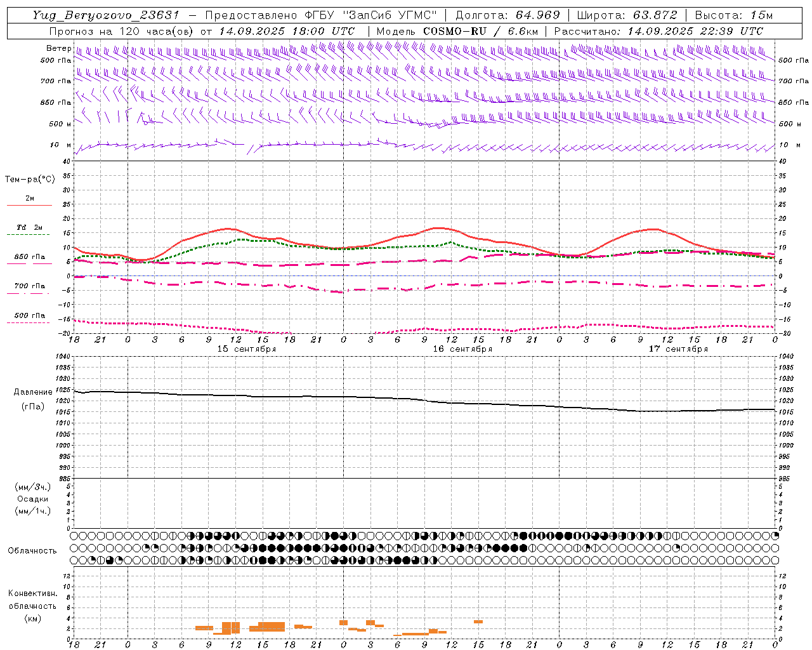Viewport: 812px width, 650px height.
Task: Click '40' at top of left temperature axis
Action: pyautogui.click(x=67, y=161)
